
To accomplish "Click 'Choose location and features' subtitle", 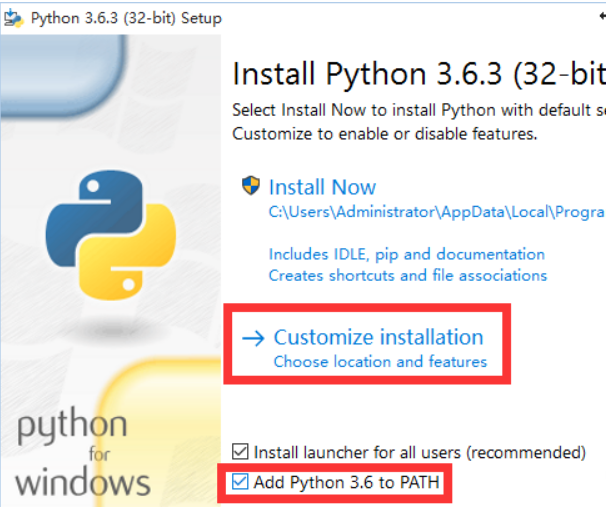I will click(x=380, y=361).
